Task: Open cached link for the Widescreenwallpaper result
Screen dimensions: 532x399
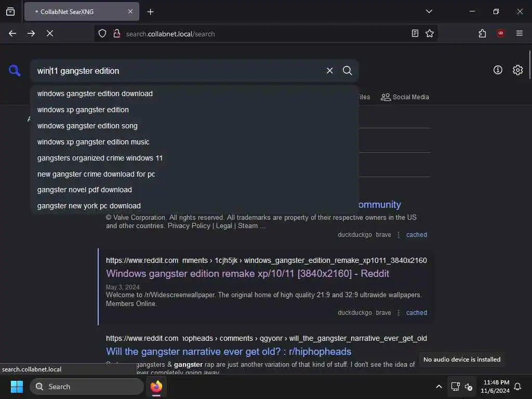Action: 417,313
